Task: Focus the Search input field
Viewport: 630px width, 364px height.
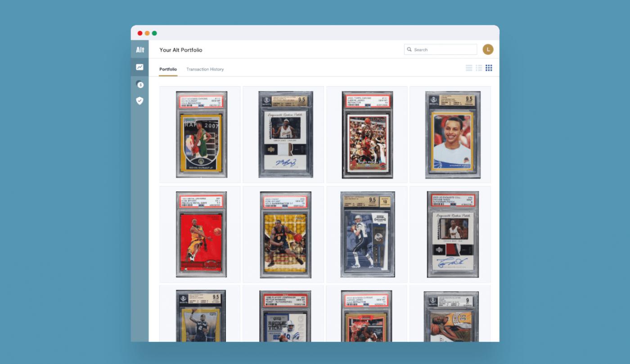Action: [x=441, y=49]
